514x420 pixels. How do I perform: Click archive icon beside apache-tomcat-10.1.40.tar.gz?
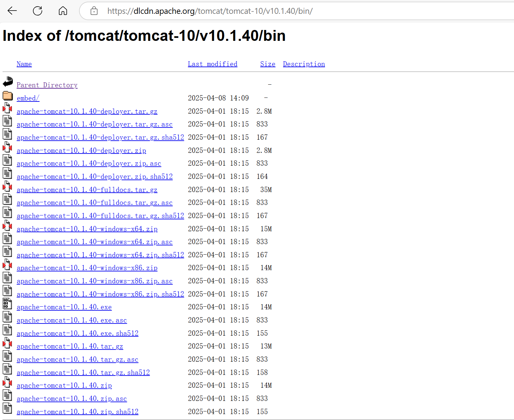pyautogui.click(x=8, y=343)
